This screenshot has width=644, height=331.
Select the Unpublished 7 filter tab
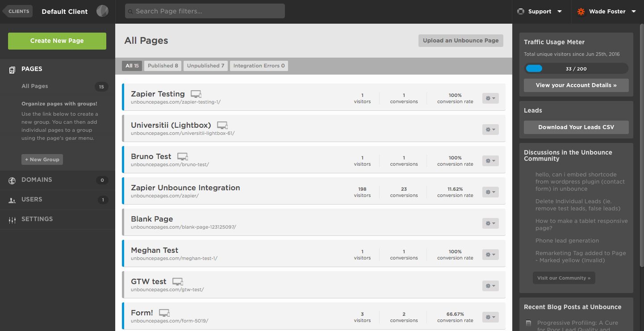[205, 66]
